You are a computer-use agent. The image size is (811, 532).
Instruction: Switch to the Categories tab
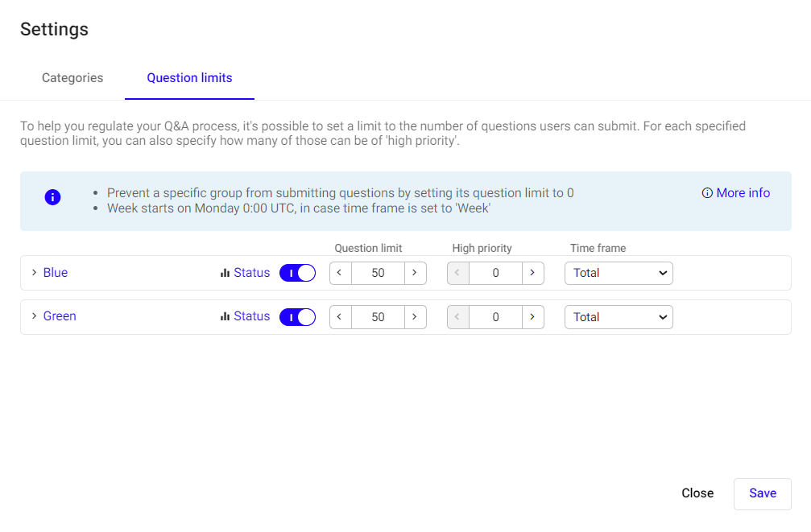click(x=72, y=78)
